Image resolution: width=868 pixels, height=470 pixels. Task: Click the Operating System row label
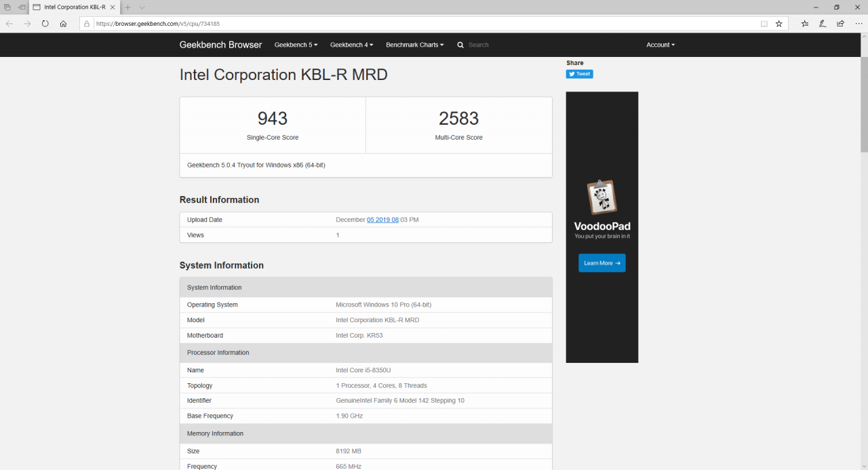point(212,305)
